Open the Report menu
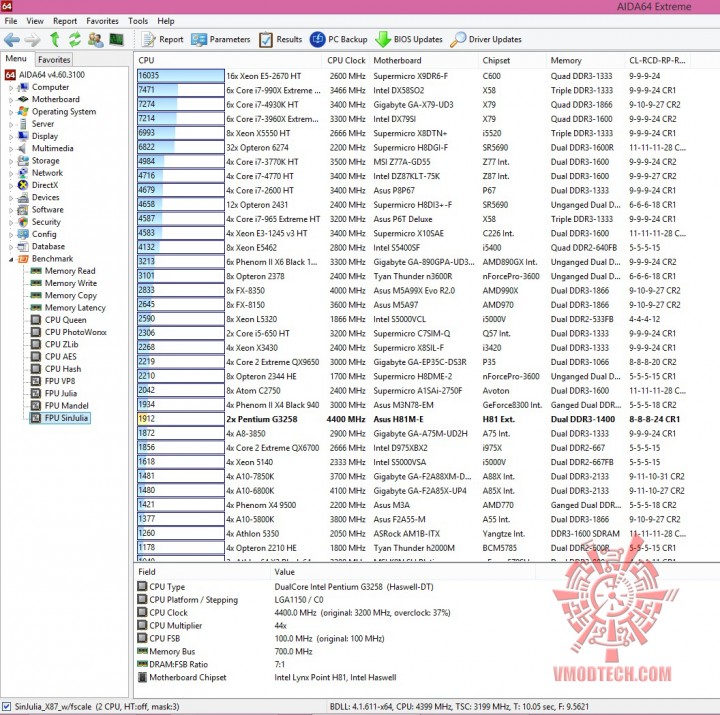The width and height of the screenshot is (720, 715). point(65,21)
